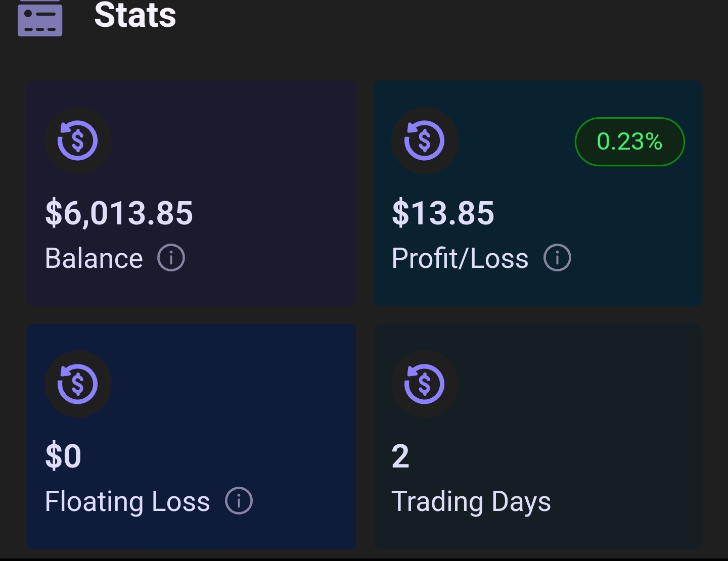Open the Profit/Loss info tooltip icon
The image size is (728, 561).
pyautogui.click(x=557, y=258)
